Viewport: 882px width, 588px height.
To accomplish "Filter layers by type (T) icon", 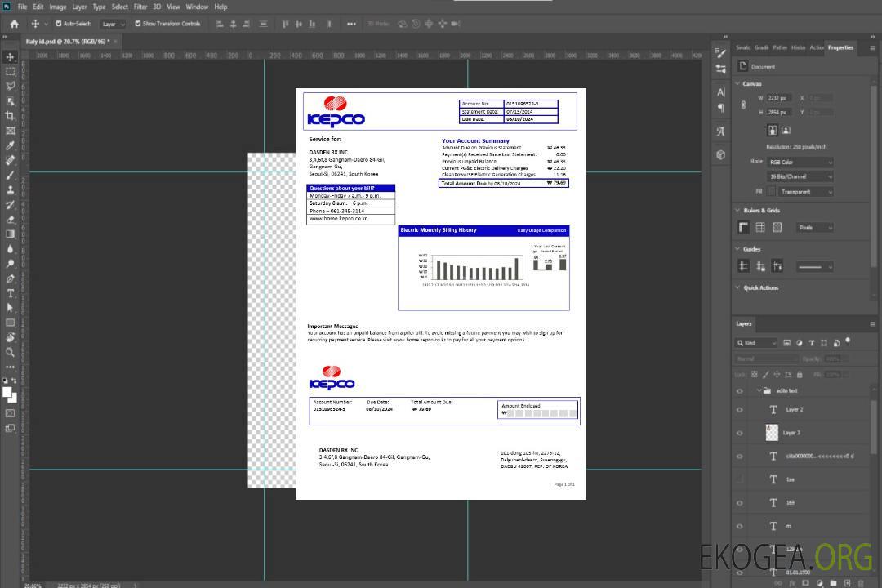I will click(812, 343).
